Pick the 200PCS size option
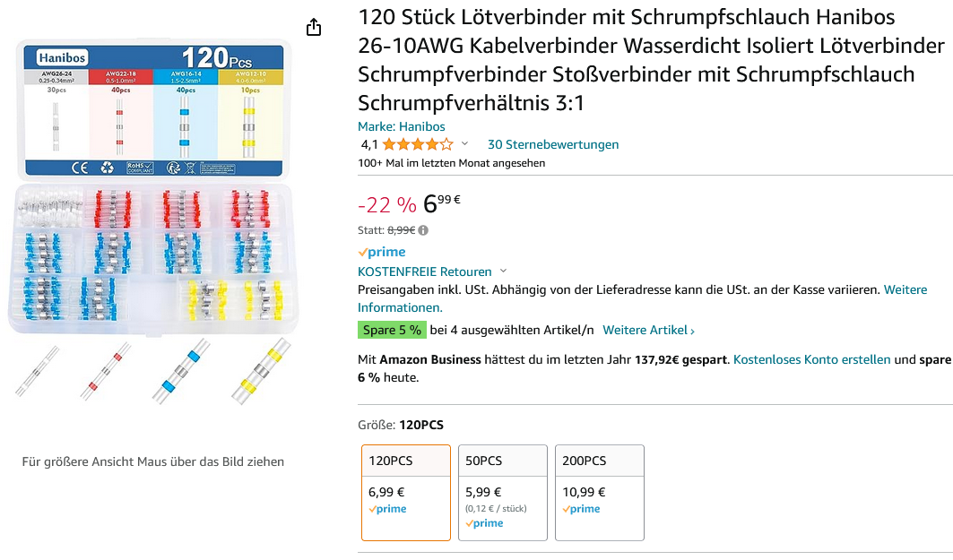This screenshot has height=560, width=953. tap(599, 492)
